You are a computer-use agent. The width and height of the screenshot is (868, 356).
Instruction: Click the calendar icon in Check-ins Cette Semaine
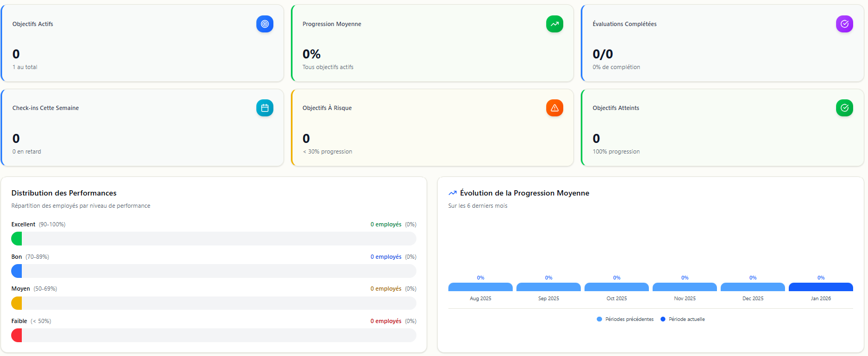264,108
